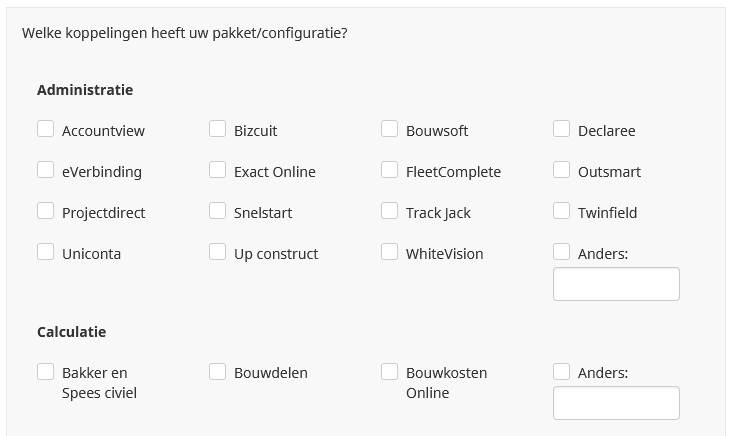The height and width of the screenshot is (436, 733).
Task: Enable the Bizcuit integration checkbox
Action: 217,129
